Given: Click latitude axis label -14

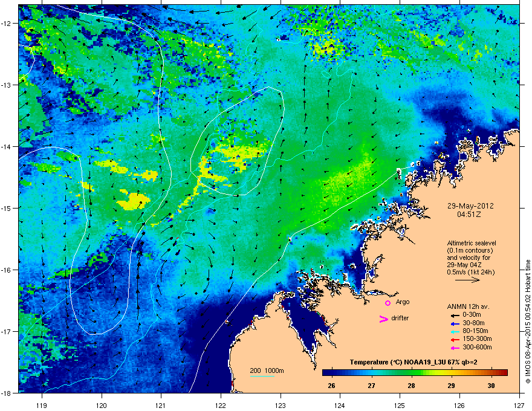Looking at the screenshot, I should click(7, 146).
